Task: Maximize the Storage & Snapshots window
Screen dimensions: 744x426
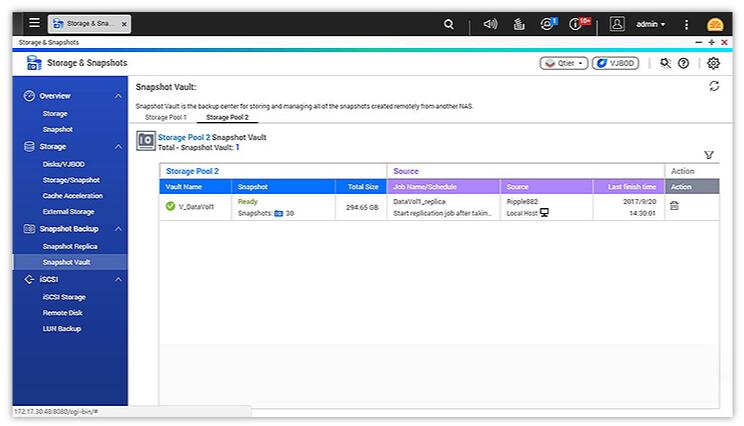Action: [x=711, y=42]
